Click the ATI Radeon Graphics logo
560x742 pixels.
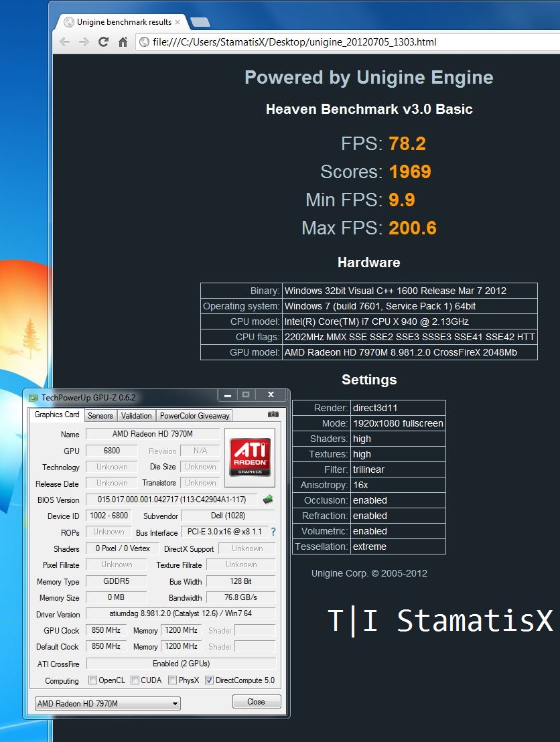[x=250, y=457]
